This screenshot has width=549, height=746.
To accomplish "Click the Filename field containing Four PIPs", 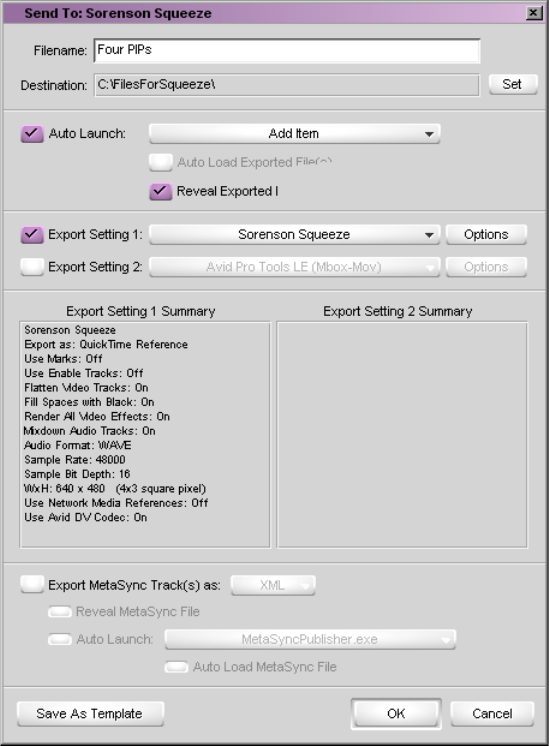I will point(287,50).
